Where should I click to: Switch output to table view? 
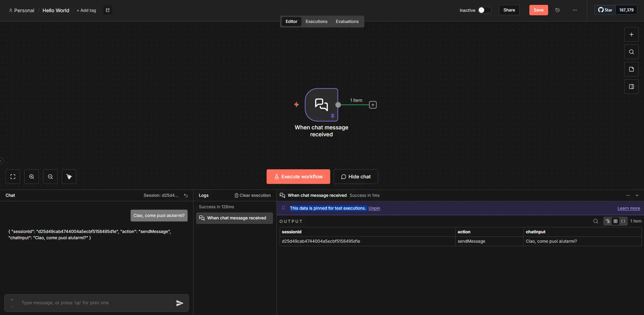(615, 221)
